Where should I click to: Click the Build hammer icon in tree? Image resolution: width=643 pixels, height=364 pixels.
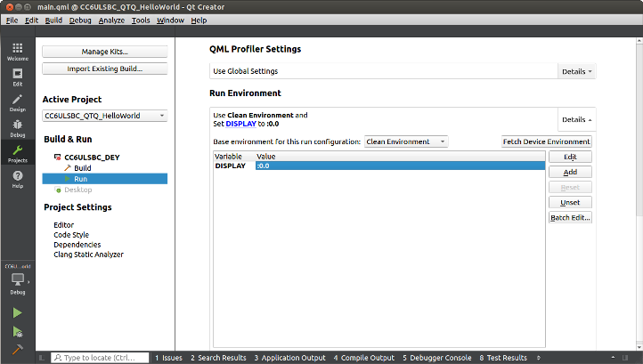coord(68,167)
